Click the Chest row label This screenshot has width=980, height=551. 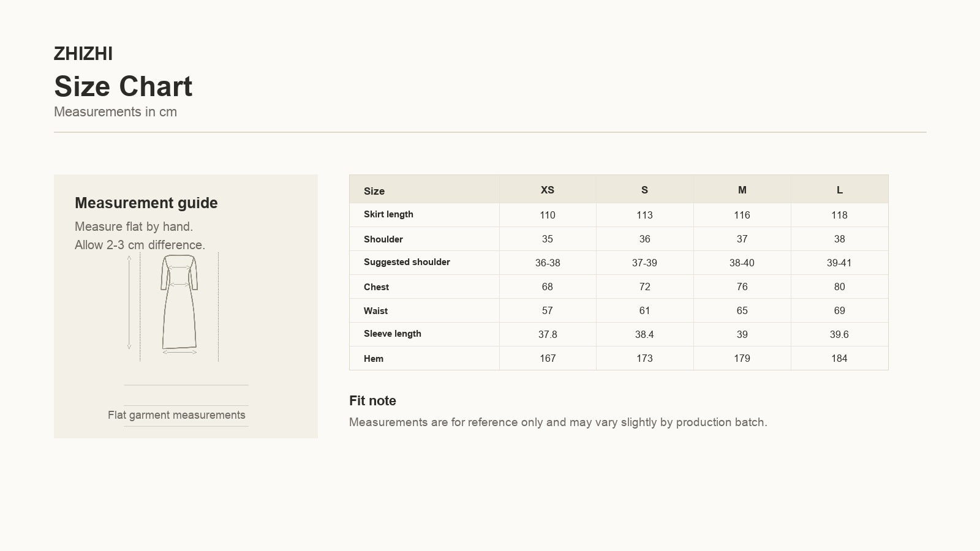[x=376, y=287]
